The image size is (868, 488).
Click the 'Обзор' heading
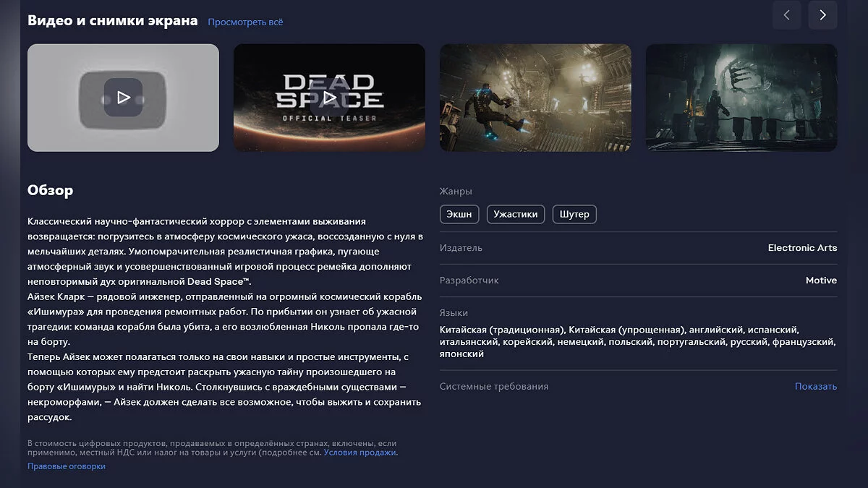tap(51, 191)
